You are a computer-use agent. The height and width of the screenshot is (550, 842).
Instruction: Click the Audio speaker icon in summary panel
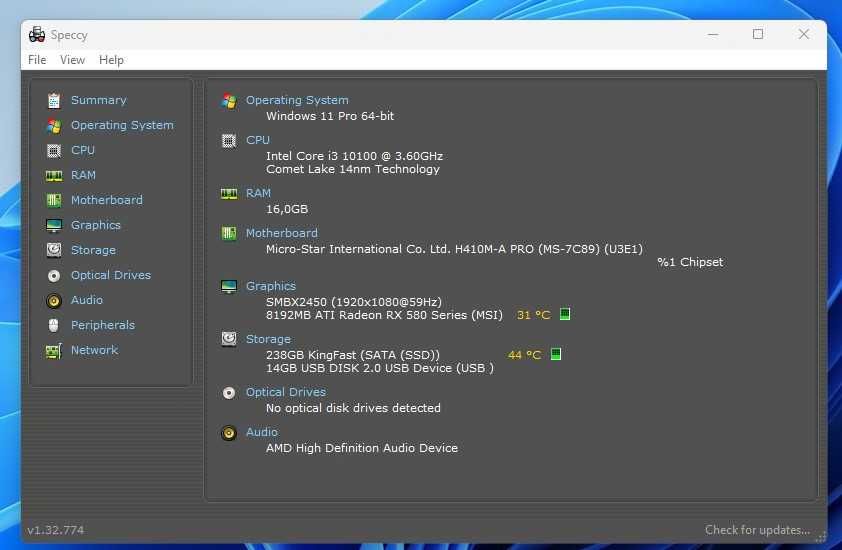coord(229,433)
